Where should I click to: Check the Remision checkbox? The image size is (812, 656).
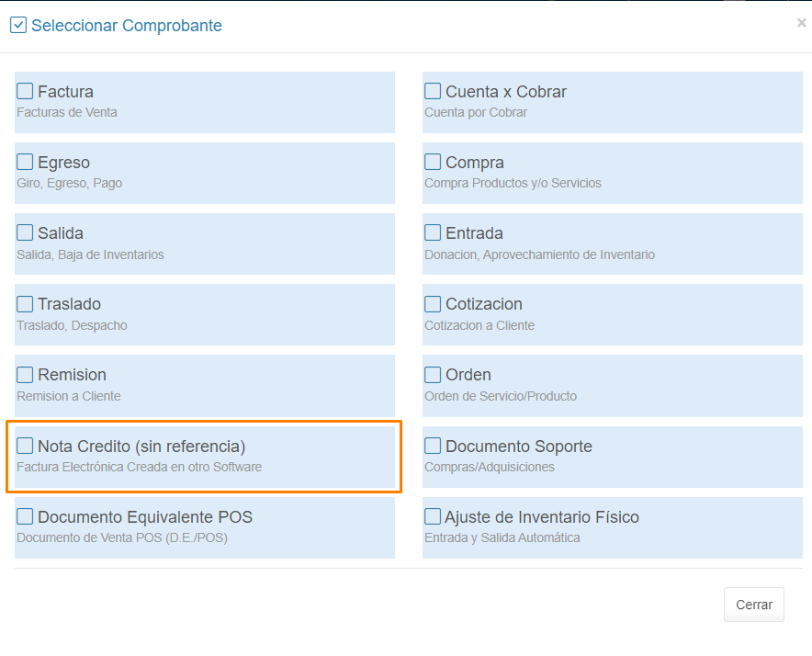pyautogui.click(x=25, y=374)
